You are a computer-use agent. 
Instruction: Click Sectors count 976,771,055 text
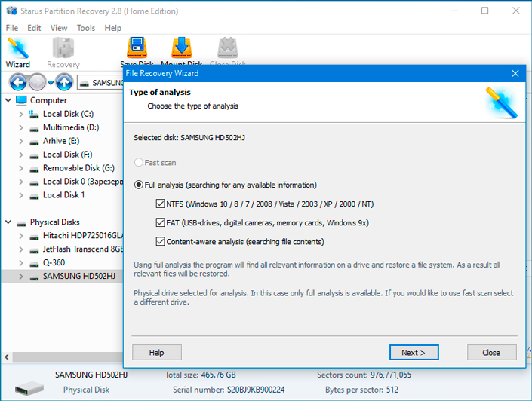click(364, 375)
